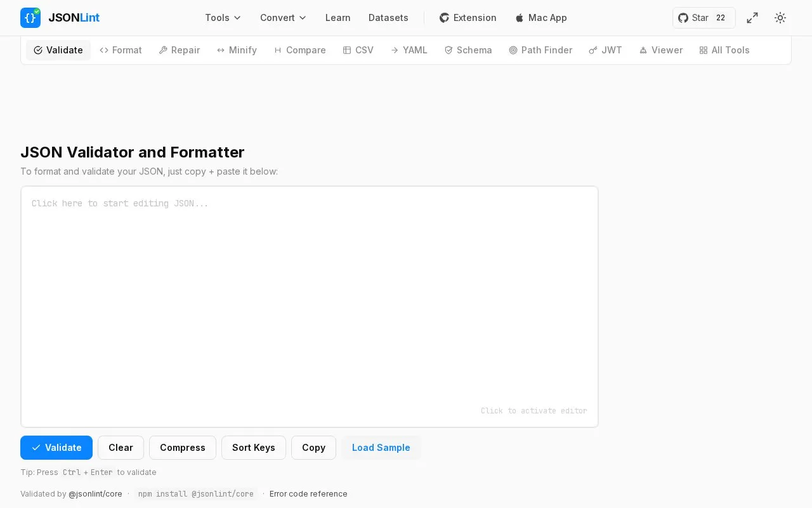Screen dimensions: 812x508
Task: Open the Viewer tab
Action: pos(661,50)
